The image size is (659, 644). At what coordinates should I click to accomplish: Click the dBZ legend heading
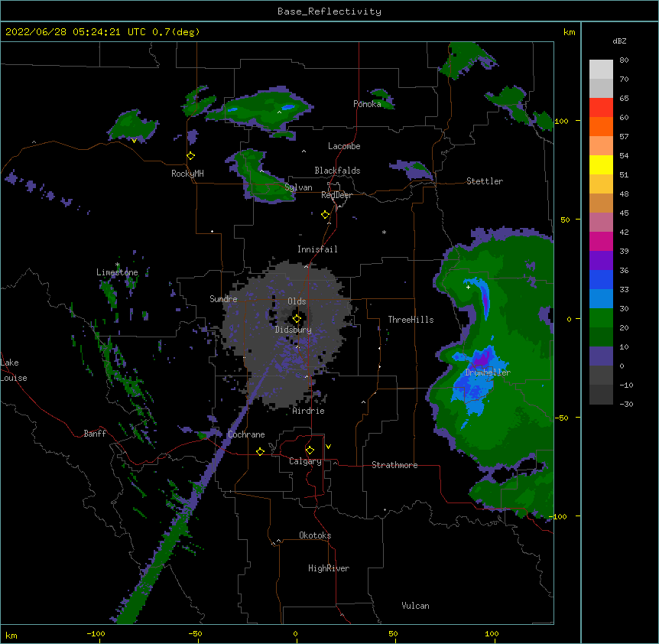619,41
